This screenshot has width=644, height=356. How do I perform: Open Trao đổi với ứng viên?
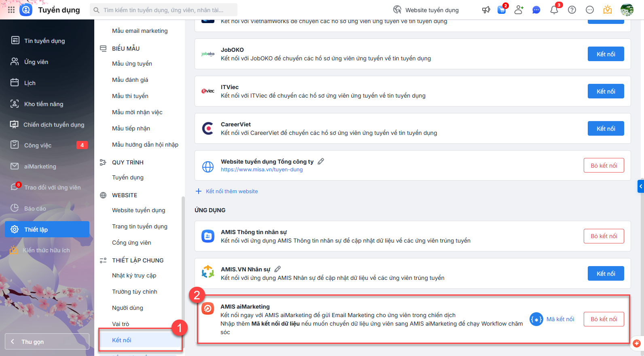[x=47, y=187]
